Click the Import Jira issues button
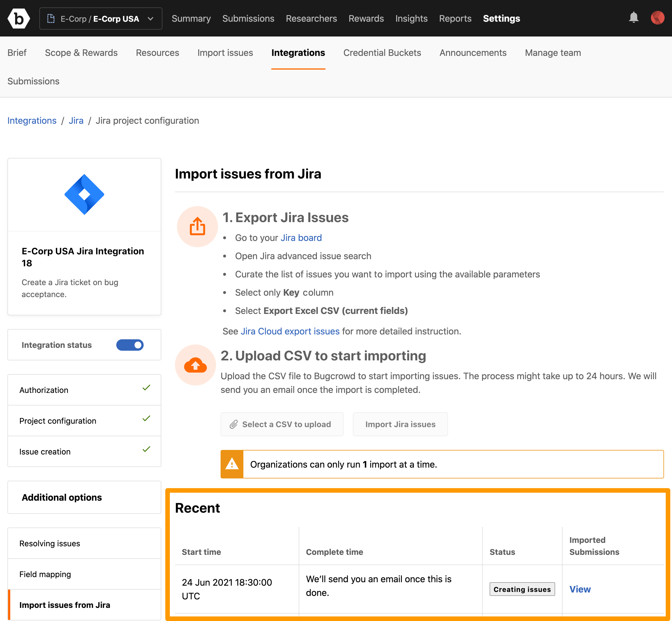Image resolution: width=672 pixels, height=621 pixels. (400, 424)
